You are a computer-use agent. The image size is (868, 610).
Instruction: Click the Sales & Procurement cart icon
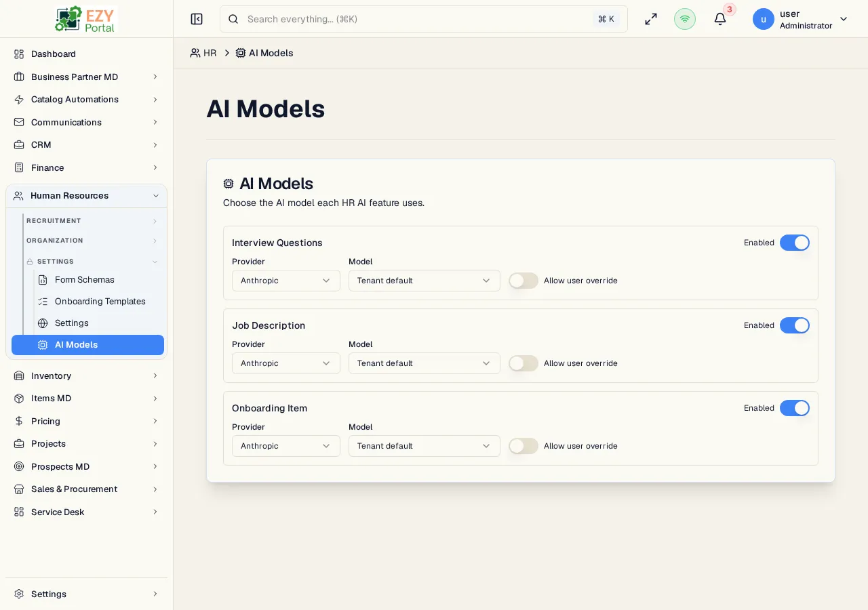(x=19, y=489)
